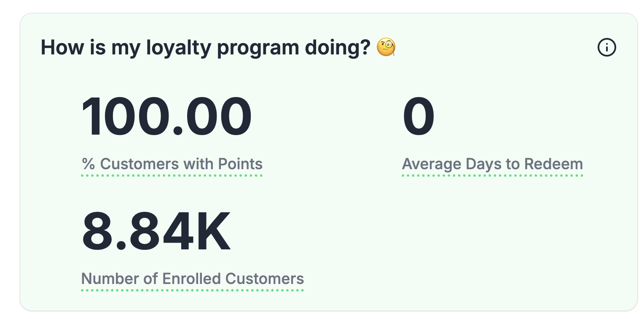This screenshot has width=644, height=319.
Task: Open the % Customers with Points definition
Action: point(172,164)
